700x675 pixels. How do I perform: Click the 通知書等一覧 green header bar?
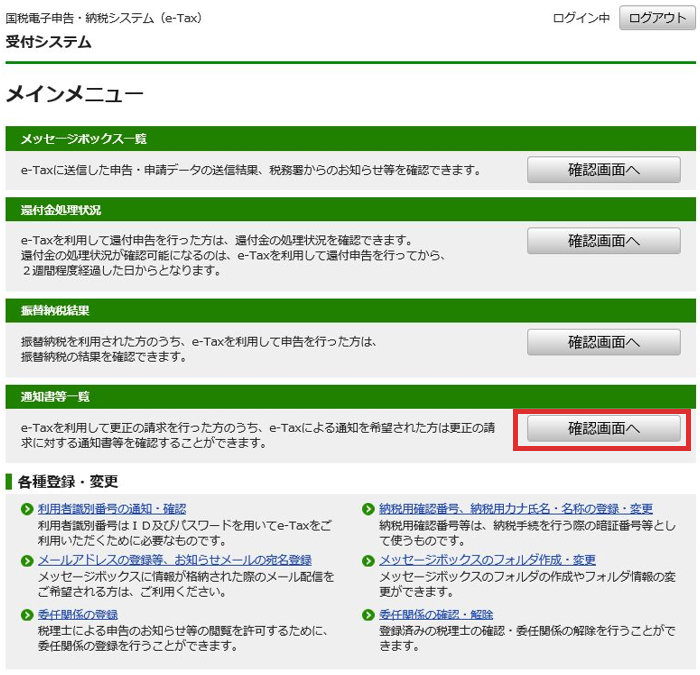350,397
